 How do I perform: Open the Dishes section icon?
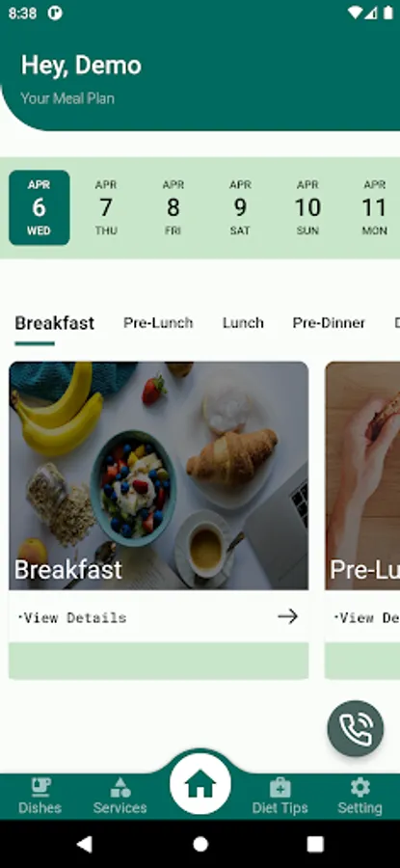point(40,786)
